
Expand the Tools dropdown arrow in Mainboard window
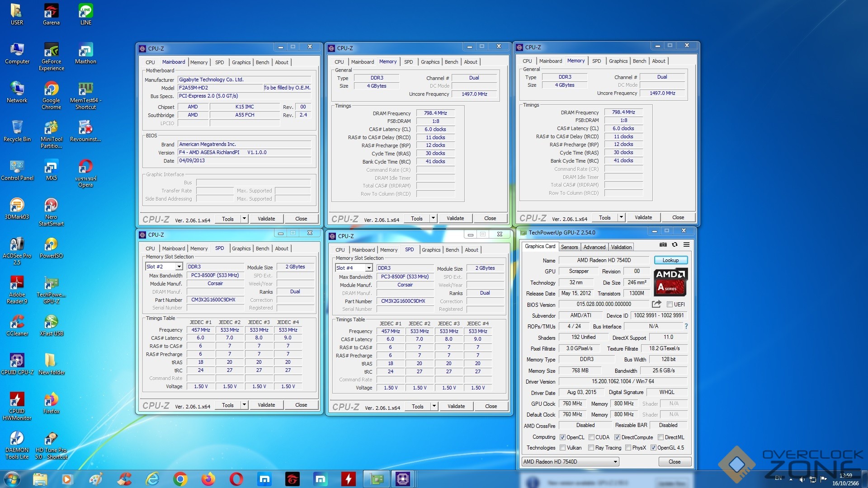click(x=244, y=219)
